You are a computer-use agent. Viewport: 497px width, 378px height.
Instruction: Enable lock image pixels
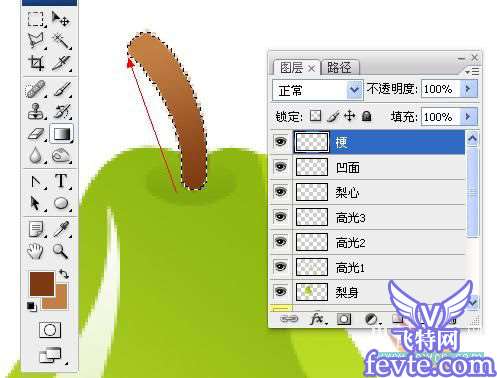pos(333,116)
